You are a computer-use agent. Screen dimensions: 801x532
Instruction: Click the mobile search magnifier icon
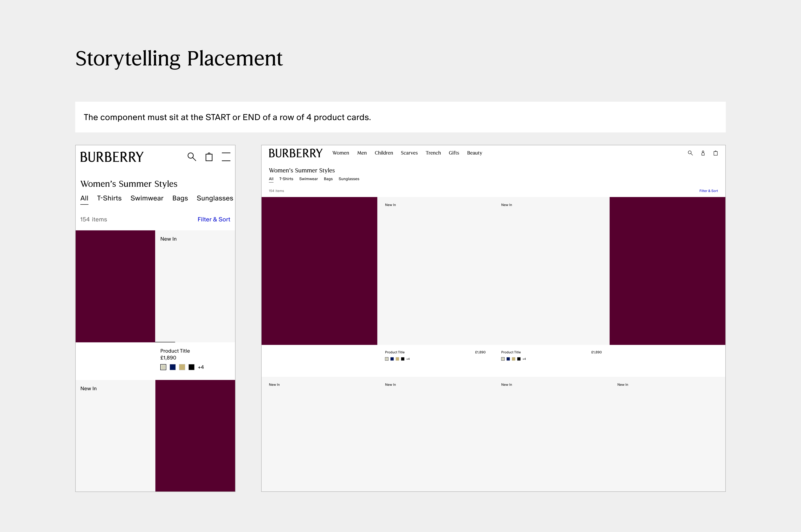point(192,157)
